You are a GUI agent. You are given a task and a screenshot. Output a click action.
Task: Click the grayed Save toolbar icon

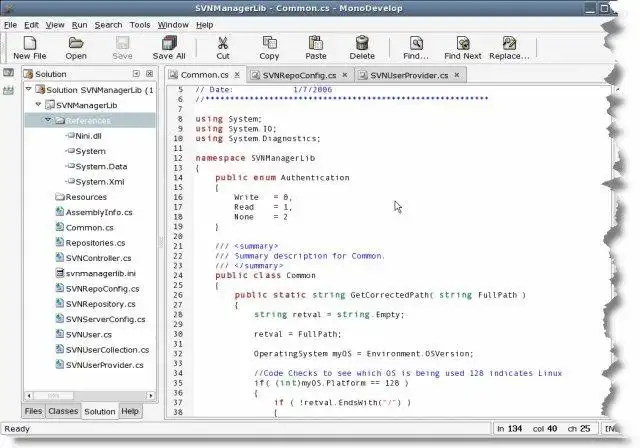(x=122, y=43)
